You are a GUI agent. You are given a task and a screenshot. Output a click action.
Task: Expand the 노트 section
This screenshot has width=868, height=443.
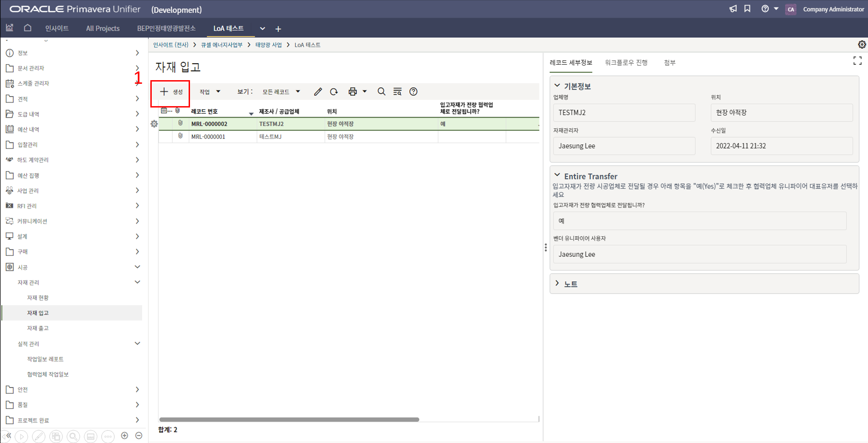pyautogui.click(x=557, y=284)
